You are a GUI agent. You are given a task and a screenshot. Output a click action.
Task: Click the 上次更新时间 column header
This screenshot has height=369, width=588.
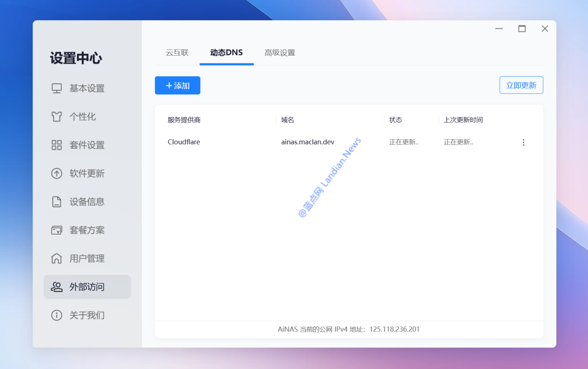(x=463, y=120)
